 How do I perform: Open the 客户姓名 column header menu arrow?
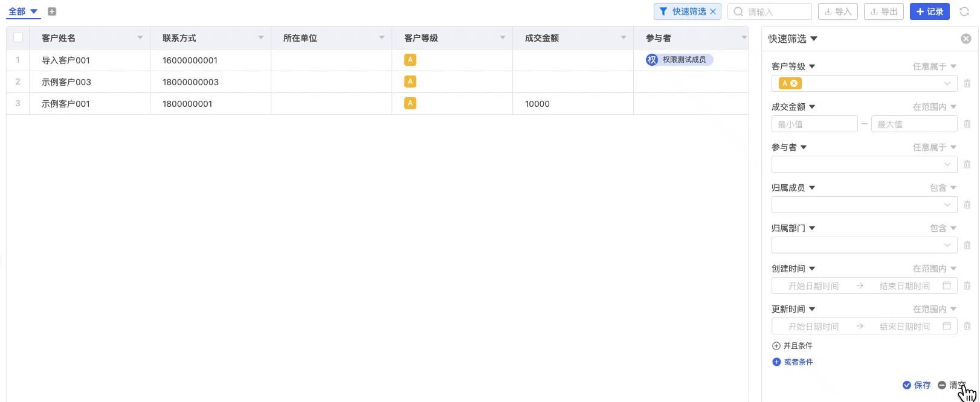pyautogui.click(x=140, y=37)
